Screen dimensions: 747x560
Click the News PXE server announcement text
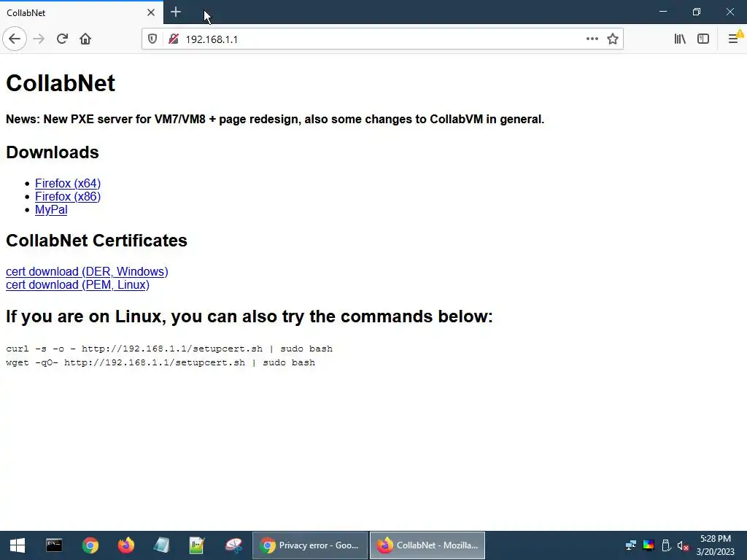tap(275, 119)
